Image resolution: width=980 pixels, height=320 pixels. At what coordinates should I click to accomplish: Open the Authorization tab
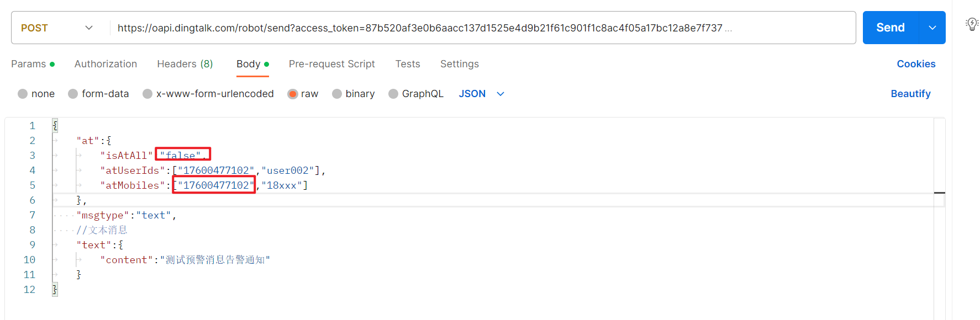(106, 64)
